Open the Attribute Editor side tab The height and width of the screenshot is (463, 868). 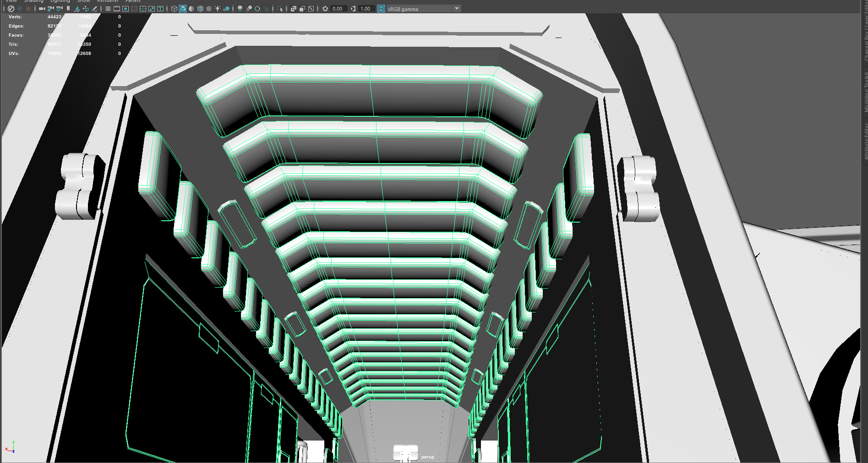click(865, 141)
